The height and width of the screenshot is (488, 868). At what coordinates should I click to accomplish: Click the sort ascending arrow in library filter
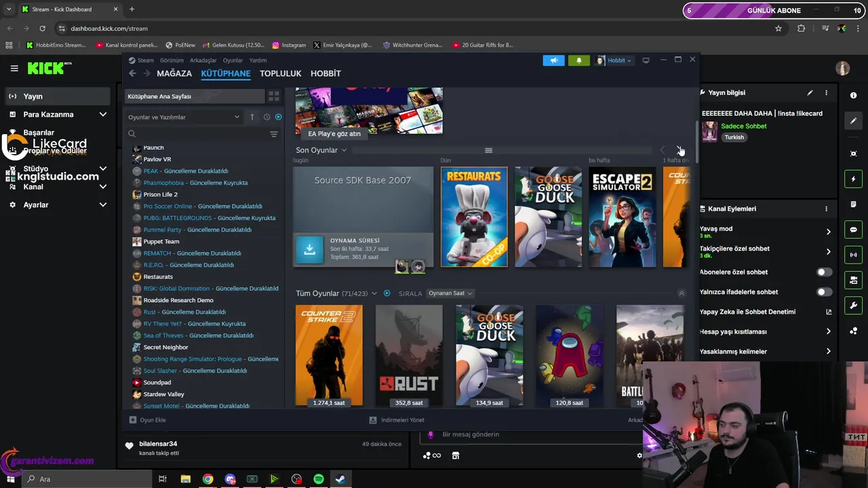tap(252, 117)
